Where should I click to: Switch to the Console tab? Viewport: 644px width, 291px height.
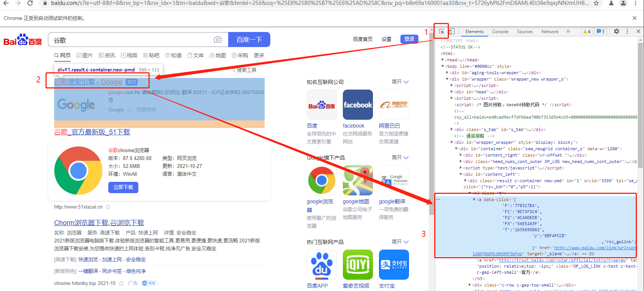[x=500, y=32]
